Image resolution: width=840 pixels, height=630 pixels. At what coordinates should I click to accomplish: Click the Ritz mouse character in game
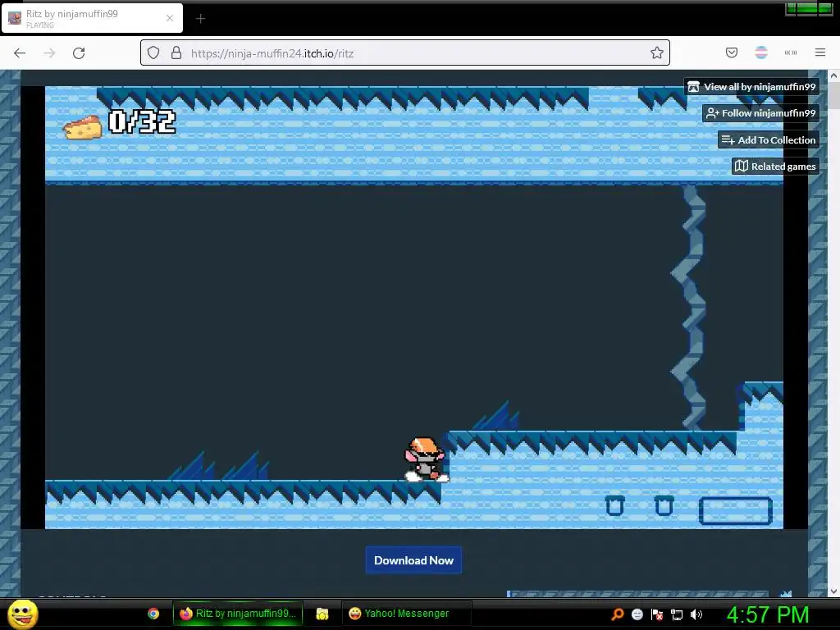[426, 459]
